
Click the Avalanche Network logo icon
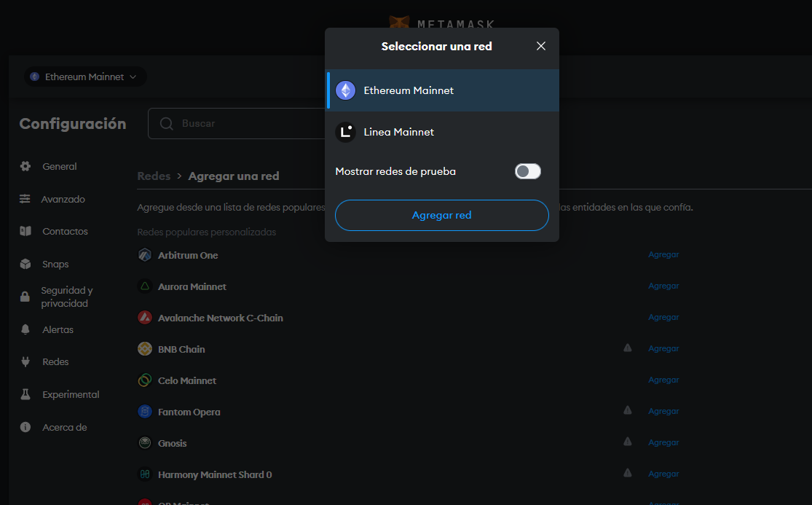[x=145, y=318]
